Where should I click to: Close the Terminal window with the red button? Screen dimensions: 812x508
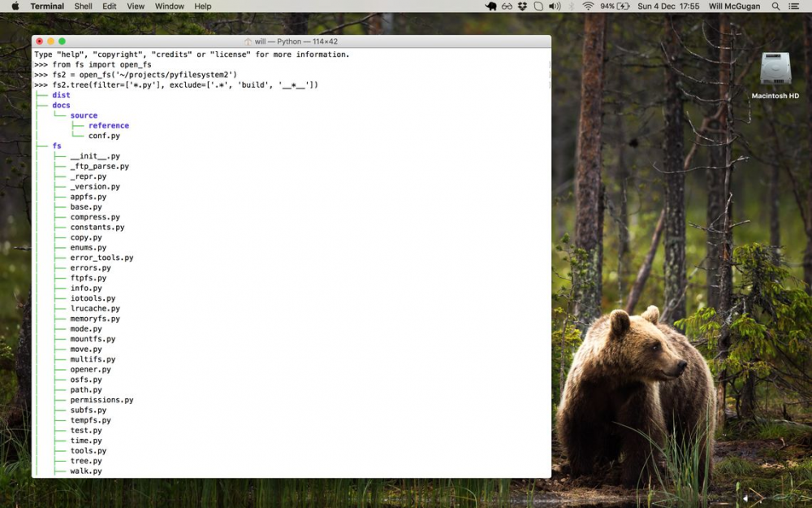pyautogui.click(x=40, y=41)
